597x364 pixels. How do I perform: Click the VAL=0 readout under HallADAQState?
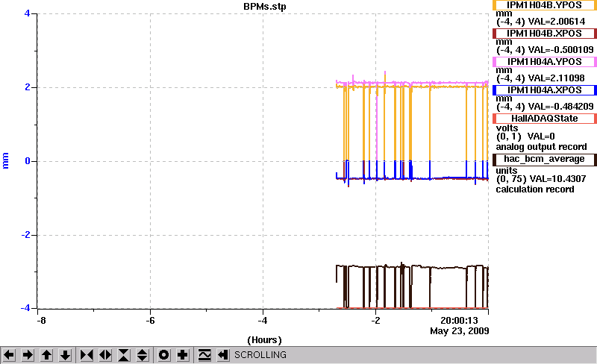point(541,136)
